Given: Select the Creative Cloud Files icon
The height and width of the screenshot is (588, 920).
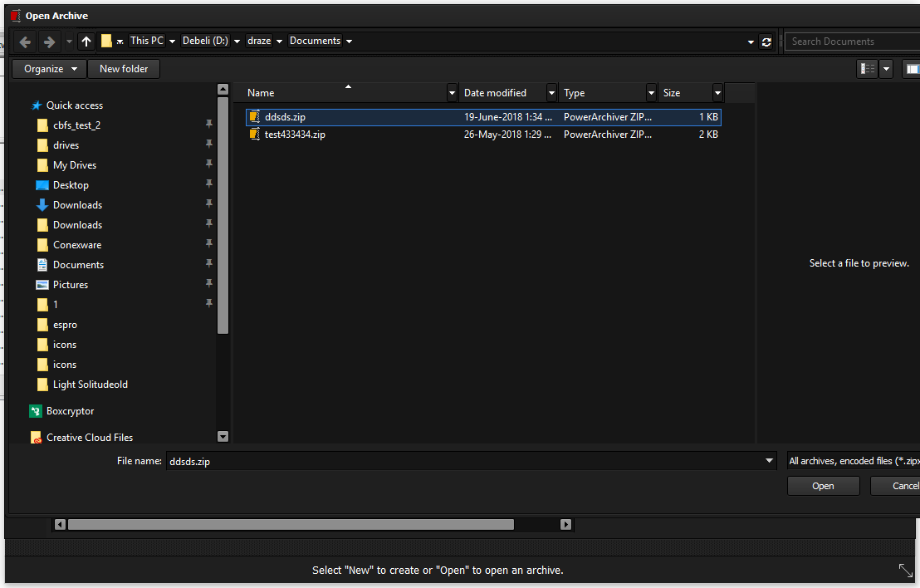Looking at the screenshot, I should click(x=36, y=438).
